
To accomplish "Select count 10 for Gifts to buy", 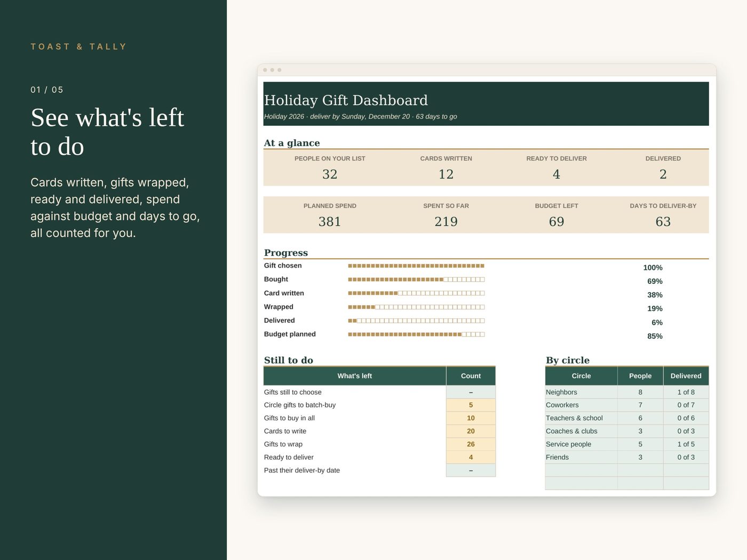I will coord(471,418).
